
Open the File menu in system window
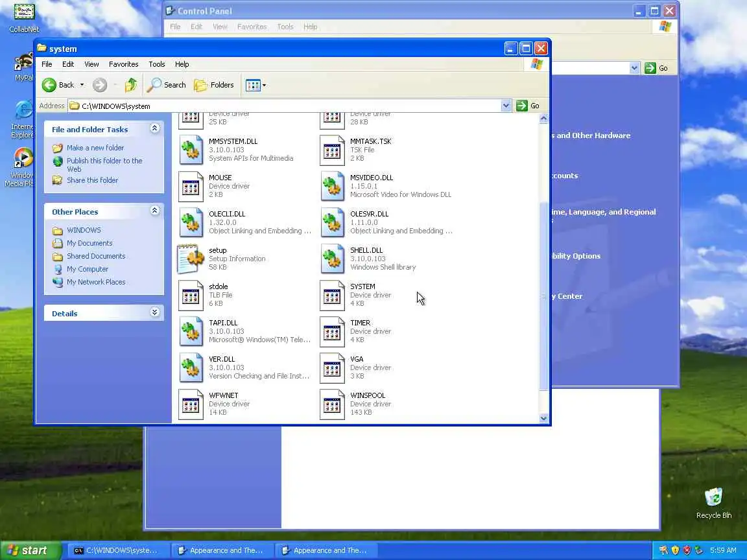47,64
